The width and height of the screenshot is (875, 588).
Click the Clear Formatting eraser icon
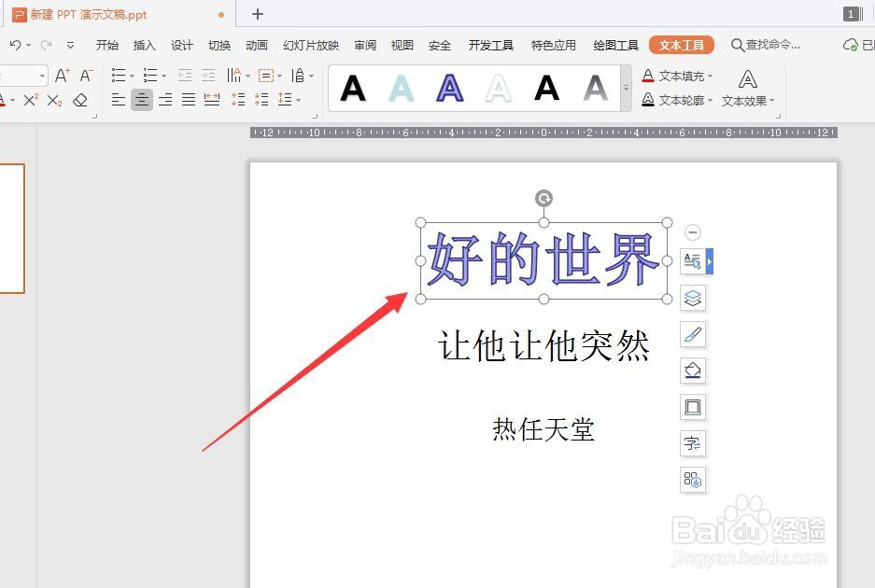coord(80,100)
